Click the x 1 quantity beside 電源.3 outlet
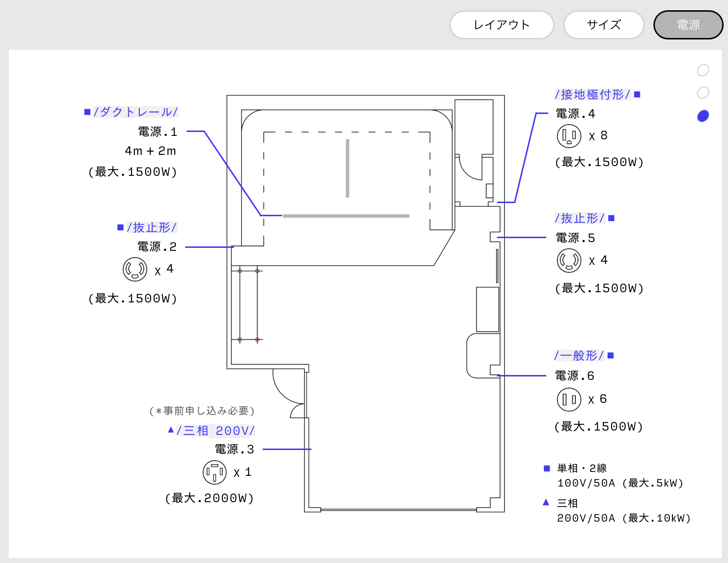 (x=242, y=472)
